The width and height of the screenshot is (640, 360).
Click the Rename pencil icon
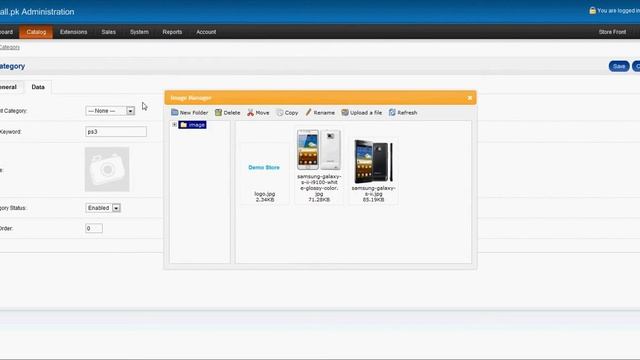[309, 112]
